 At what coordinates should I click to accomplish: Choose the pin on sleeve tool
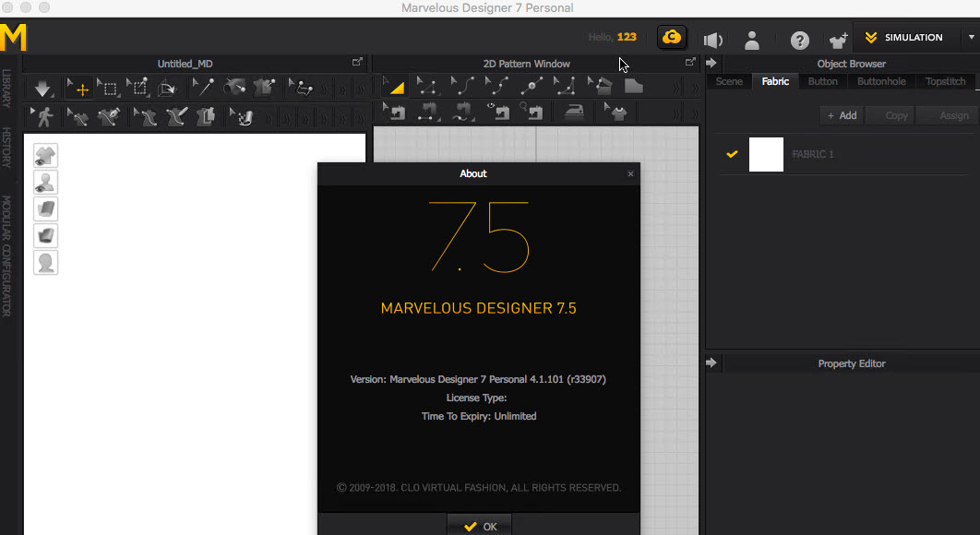click(234, 87)
